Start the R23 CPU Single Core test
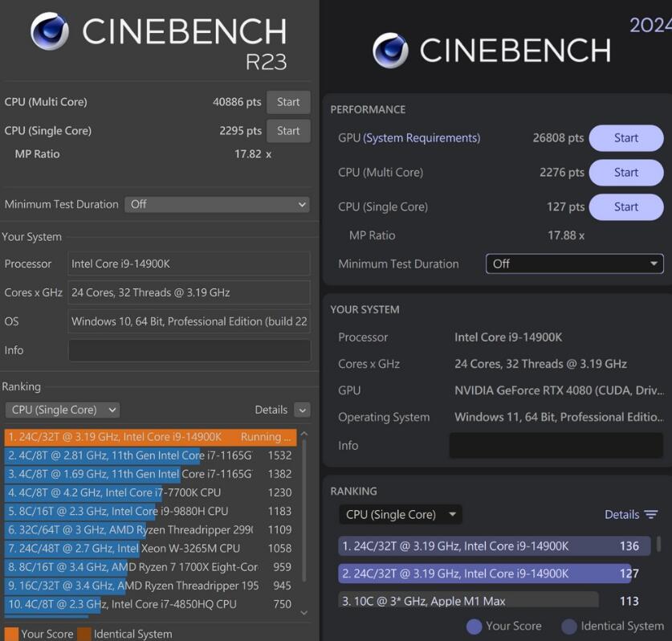This screenshot has width=672, height=641. pyautogui.click(x=288, y=131)
